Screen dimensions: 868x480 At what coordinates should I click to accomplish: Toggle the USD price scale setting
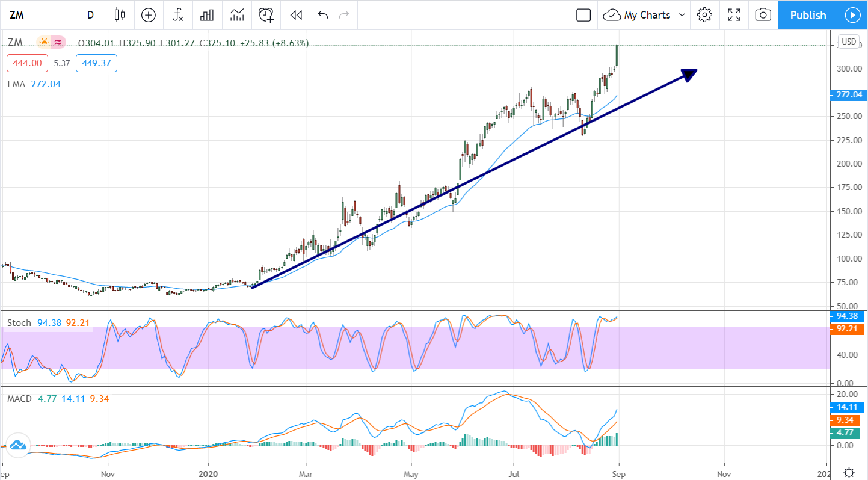tap(848, 42)
